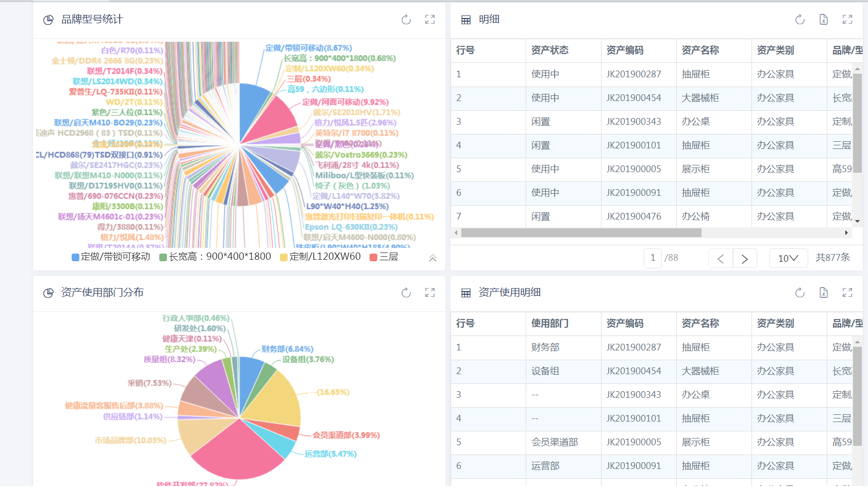This screenshot has height=487, width=868.
Task: Toggle 定做/带锁可移动 legend series
Action: pos(111,257)
